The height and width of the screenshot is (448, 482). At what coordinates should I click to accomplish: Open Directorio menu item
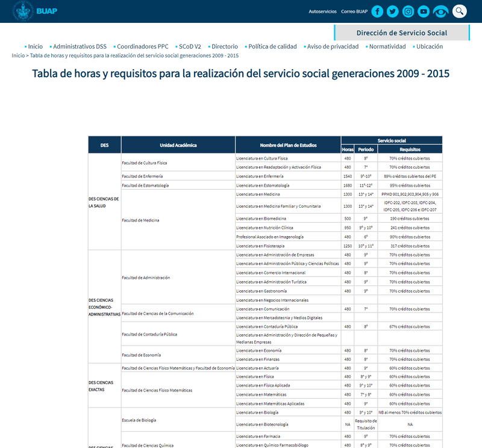pos(225,46)
